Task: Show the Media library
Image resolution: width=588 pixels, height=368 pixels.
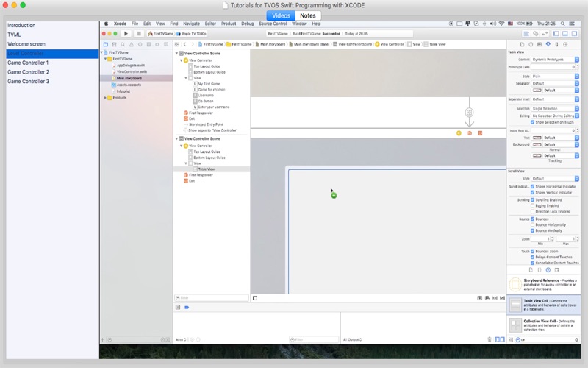Action: click(556, 269)
